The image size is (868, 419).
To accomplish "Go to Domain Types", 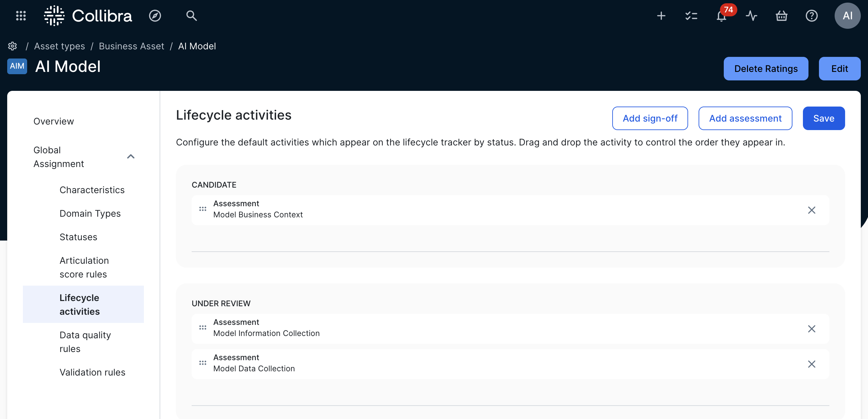I will pyautogui.click(x=90, y=213).
